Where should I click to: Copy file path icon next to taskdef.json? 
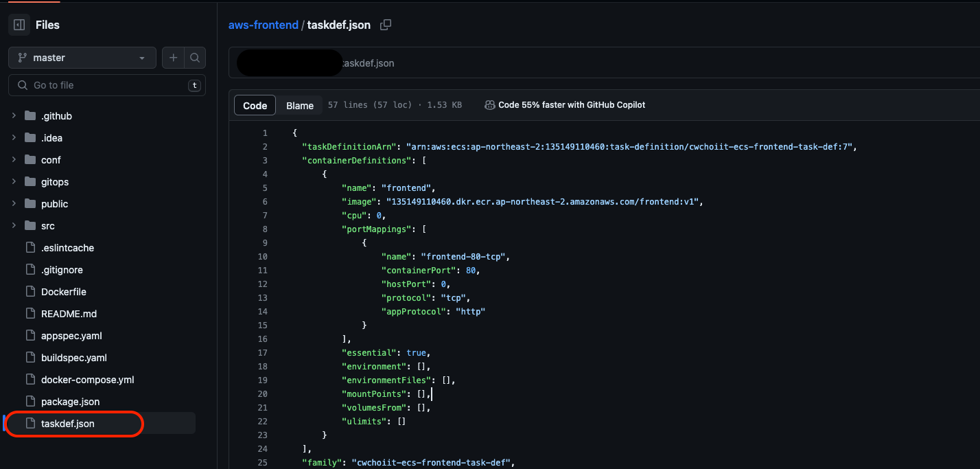[x=386, y=25]
